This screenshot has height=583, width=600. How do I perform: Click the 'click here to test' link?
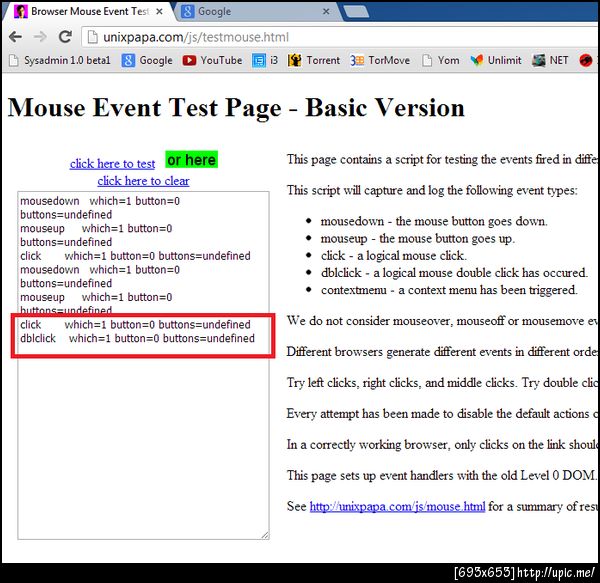click(112, 164)
